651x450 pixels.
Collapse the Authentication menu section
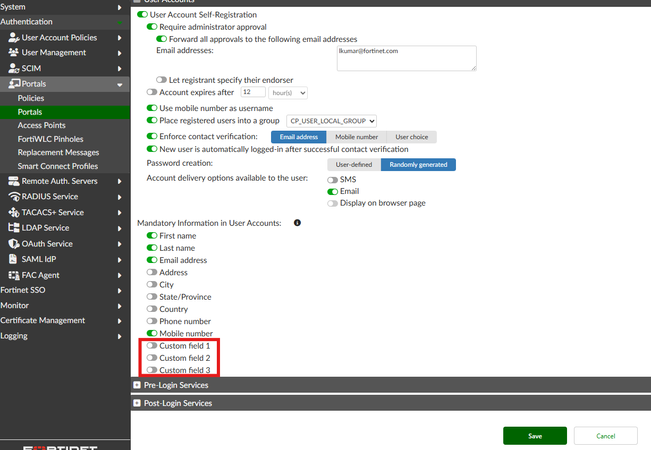click(x=120, y=22)
